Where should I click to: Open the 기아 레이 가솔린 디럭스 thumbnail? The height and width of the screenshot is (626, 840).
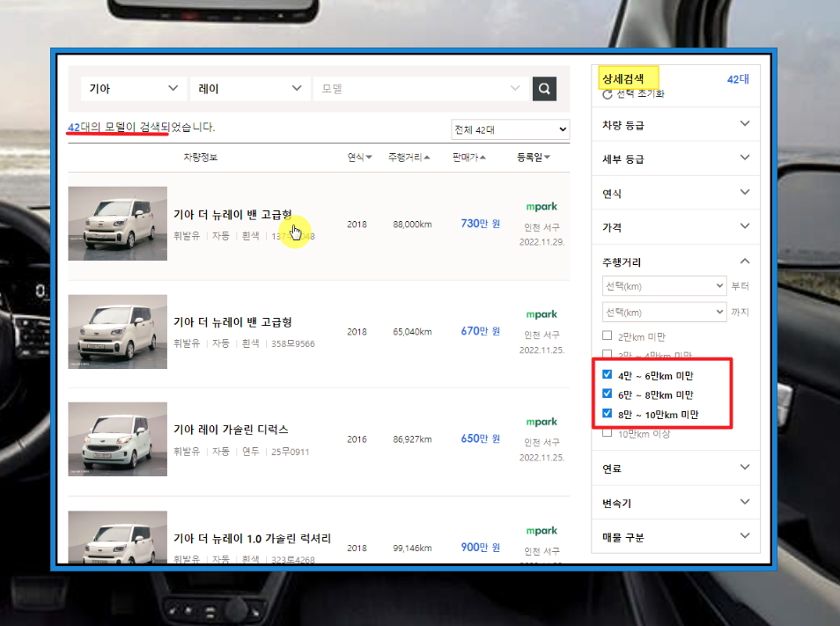pyautogui.click(x=117, y=439)
